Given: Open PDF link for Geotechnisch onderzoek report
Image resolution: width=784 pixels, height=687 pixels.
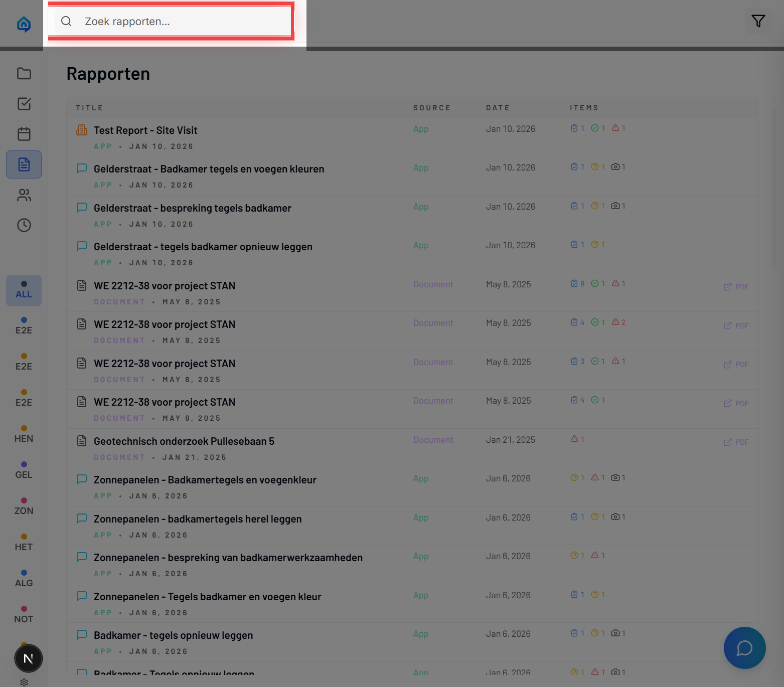Looking at the screenshot, I should (736, 442).
